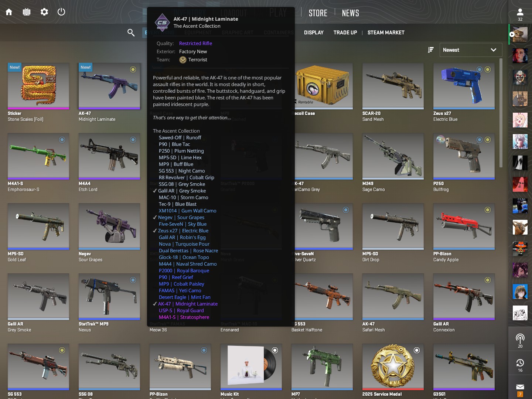Expand the Newest sort dropdown
This screenshot has height=399, width=532.
pos(471,50)
